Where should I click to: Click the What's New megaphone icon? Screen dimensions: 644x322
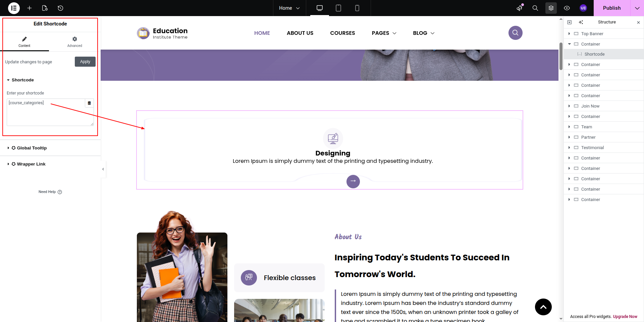point(520,8)
